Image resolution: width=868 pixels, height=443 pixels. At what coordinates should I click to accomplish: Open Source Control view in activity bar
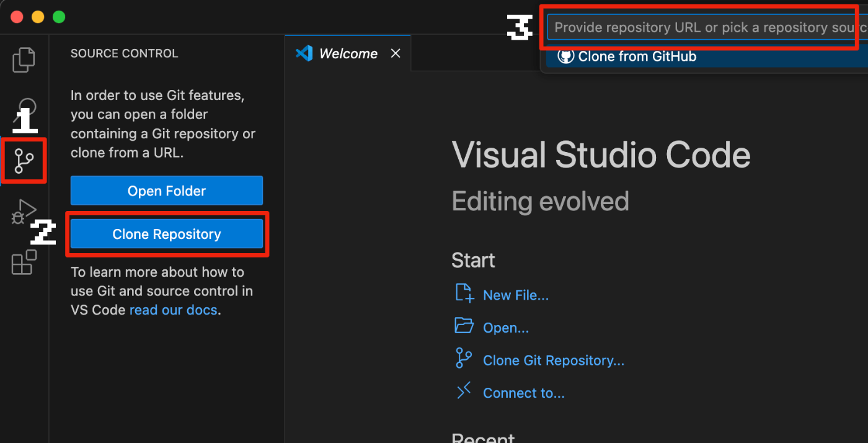pyautogui.click(x=24, y=161)
